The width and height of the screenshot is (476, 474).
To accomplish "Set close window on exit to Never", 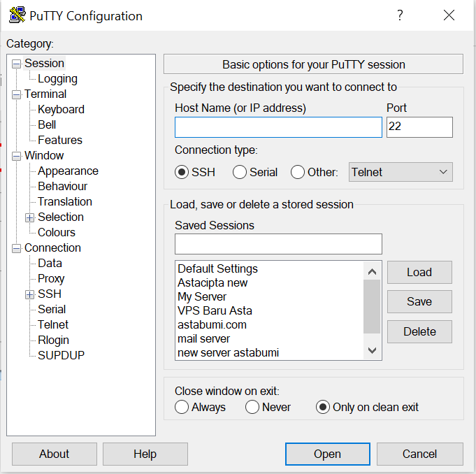I will [252, 407].
